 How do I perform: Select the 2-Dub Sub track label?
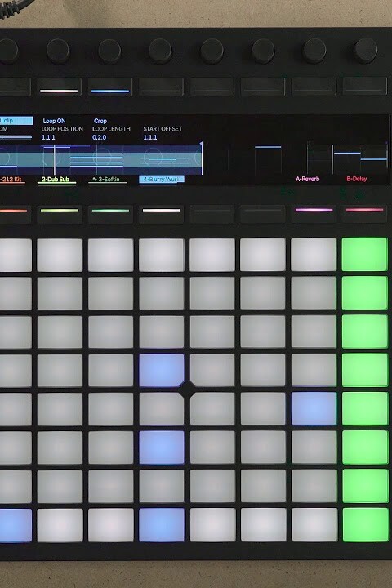pyautogui.click(x=56, y=179)
